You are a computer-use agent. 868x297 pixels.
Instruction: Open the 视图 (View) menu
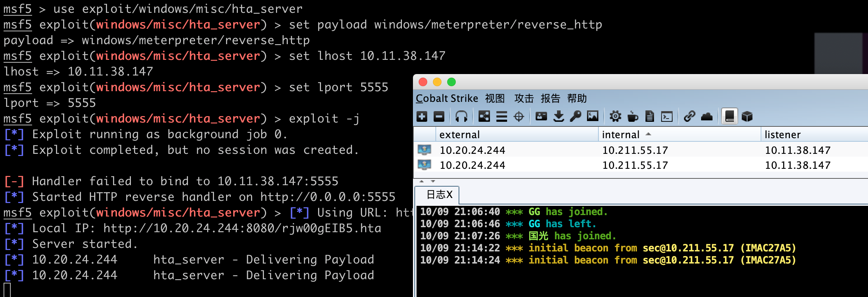tap(495, 98)
